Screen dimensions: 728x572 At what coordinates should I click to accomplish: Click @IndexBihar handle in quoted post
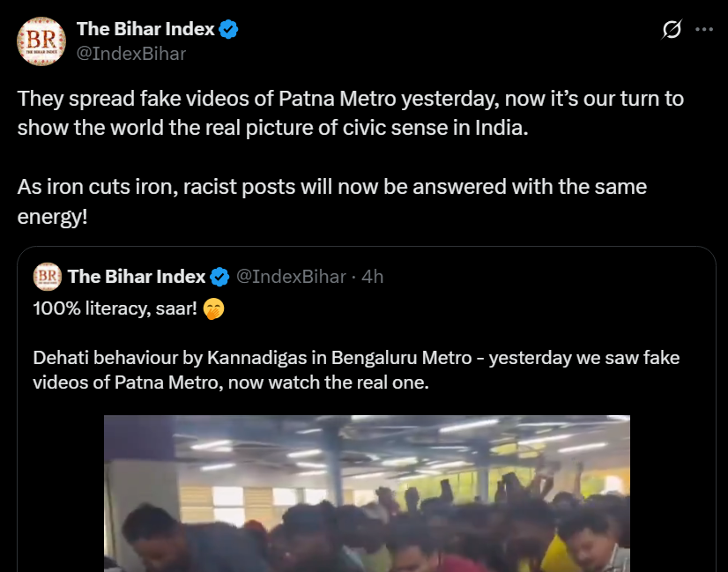[290, 277]
